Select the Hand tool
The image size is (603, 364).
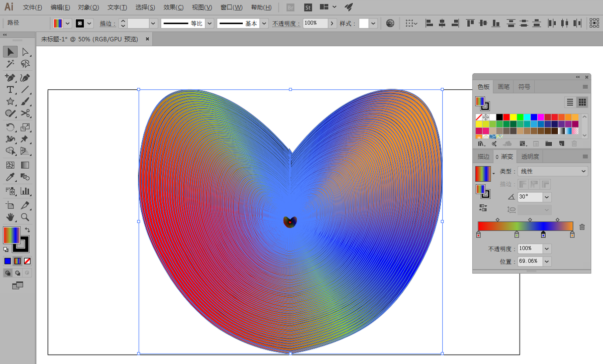[x=10, y=217]
